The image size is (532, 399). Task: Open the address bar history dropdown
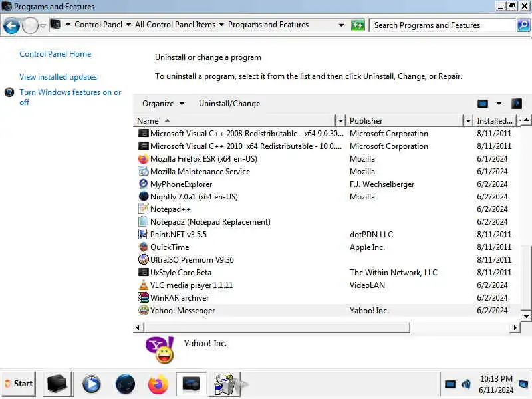(x=341, y=25)
